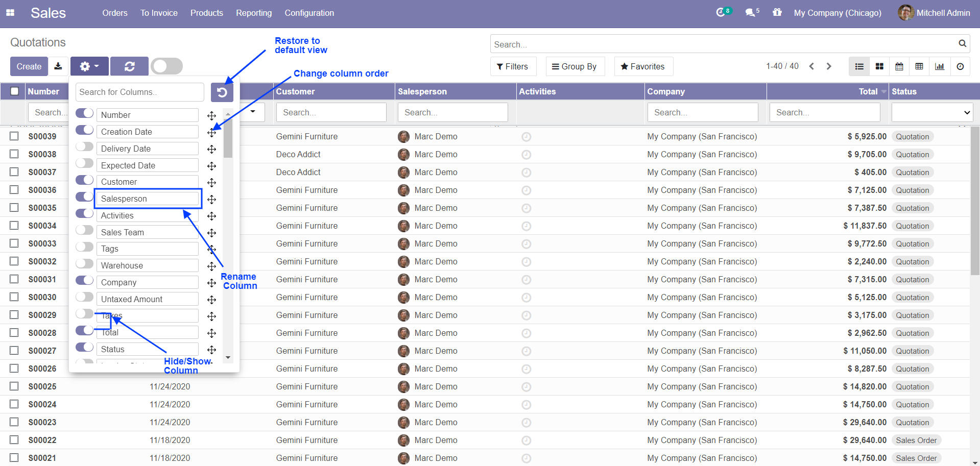
Task: Click the refresh list button
Action: (129, 66)
